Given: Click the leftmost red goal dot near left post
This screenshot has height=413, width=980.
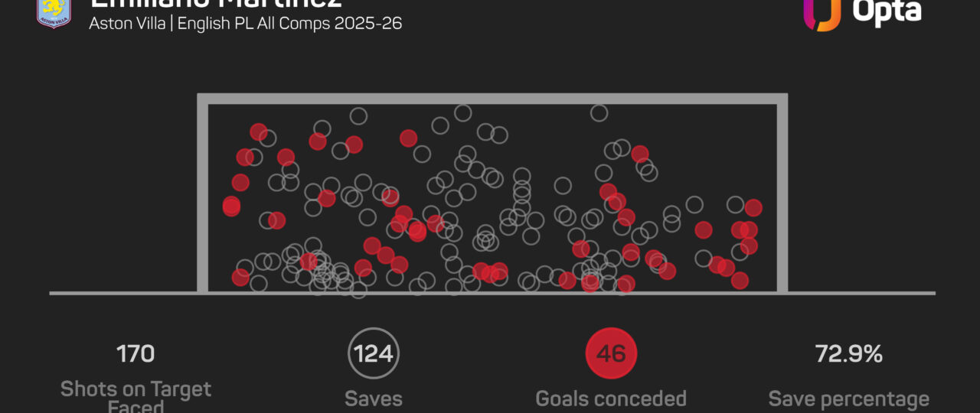Looking at the screenshot, I should 231,206.
